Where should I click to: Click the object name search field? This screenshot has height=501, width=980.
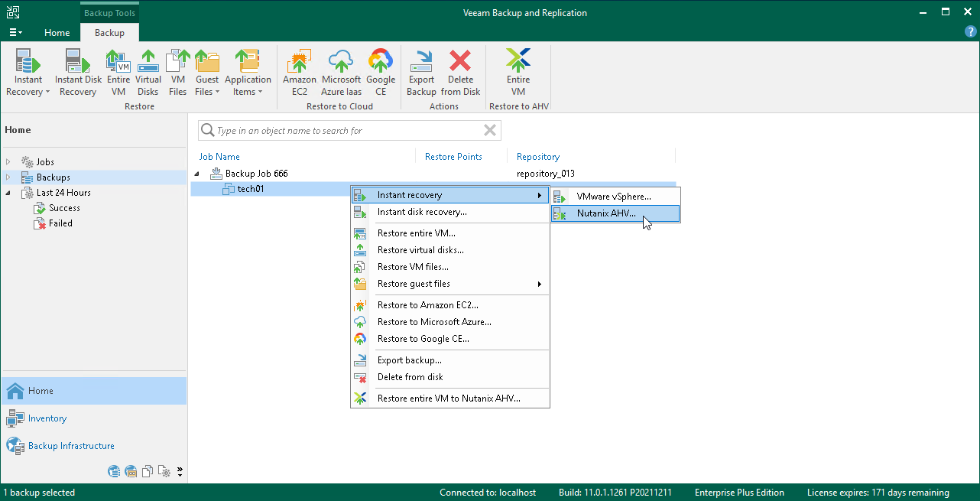[349, 131]
